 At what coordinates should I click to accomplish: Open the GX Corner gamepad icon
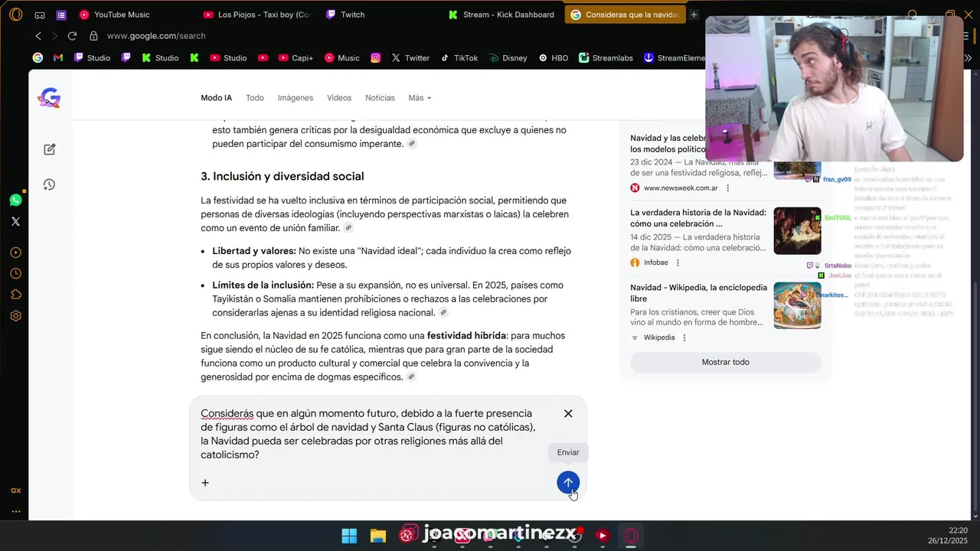(40, 15)
